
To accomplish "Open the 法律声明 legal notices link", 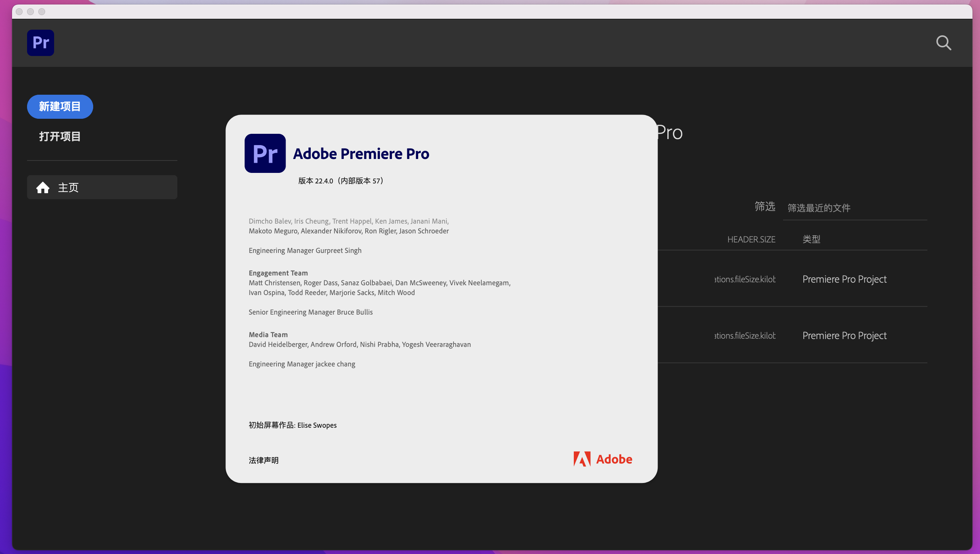I will (x=263, y=460).
